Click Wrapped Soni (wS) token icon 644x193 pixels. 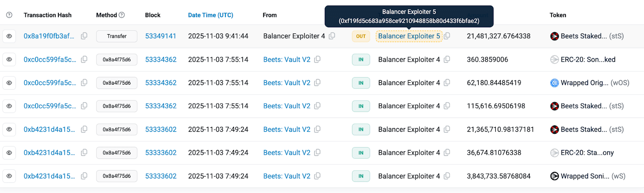pos(554,176)
